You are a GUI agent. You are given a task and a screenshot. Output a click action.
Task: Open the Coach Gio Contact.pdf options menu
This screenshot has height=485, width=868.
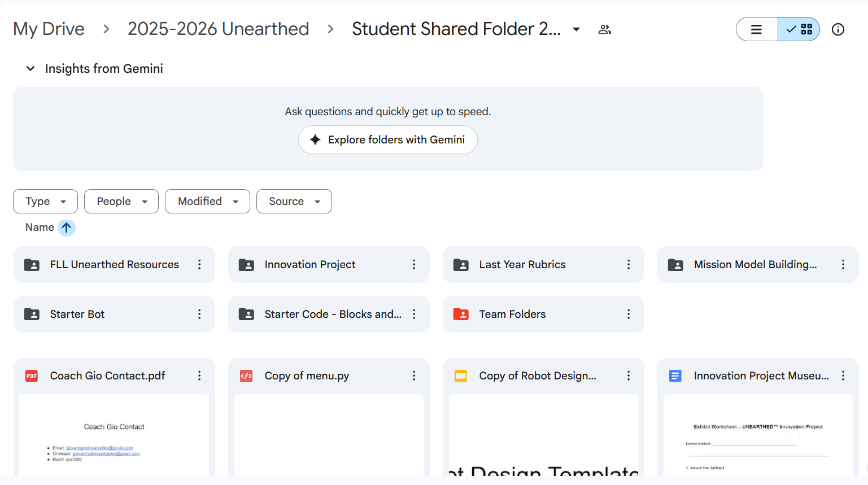pyautogui.click(x=199, y=375)
